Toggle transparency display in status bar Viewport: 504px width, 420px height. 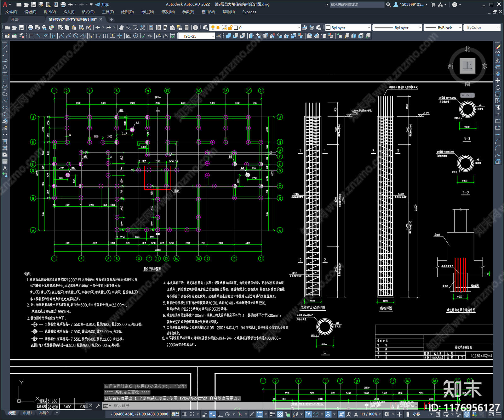(280, 414)
